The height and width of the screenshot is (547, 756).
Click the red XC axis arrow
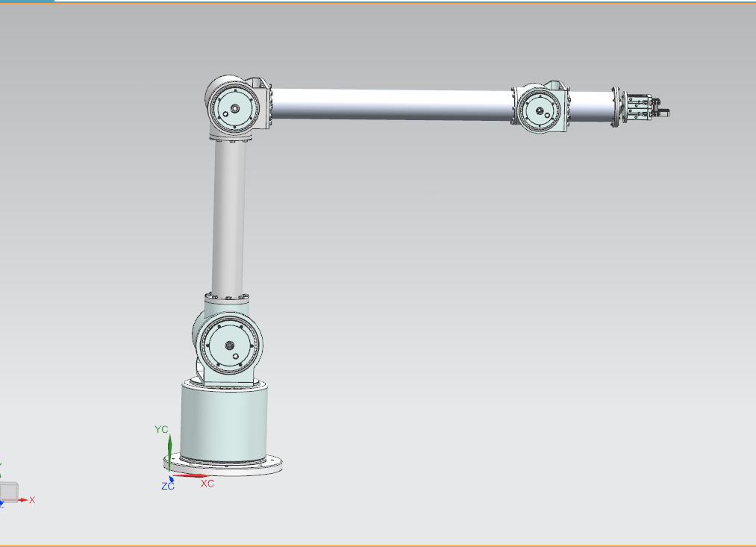coord(190,476)
